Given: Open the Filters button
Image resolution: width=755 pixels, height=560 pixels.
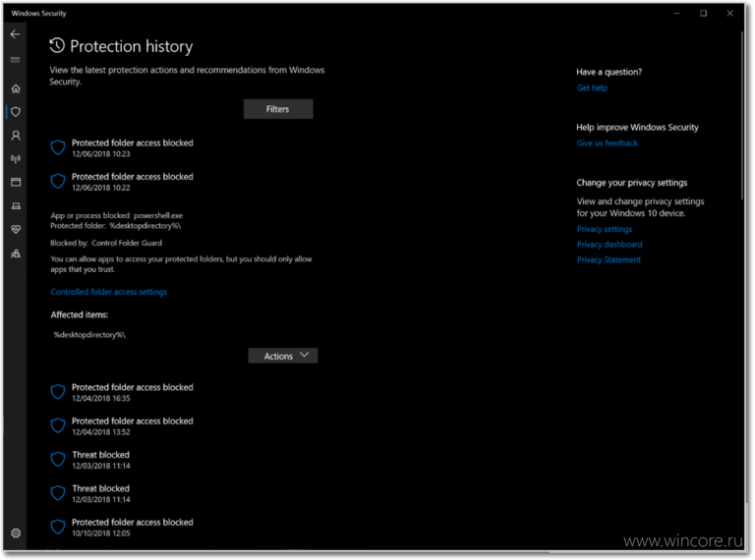Looking at the screenshot, I should coord(278,109).
